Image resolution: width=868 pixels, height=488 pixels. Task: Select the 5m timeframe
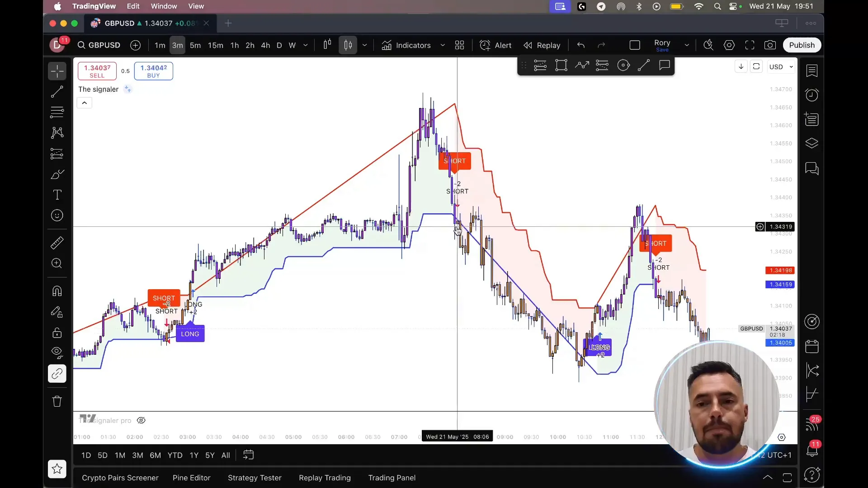pos(195,45)
